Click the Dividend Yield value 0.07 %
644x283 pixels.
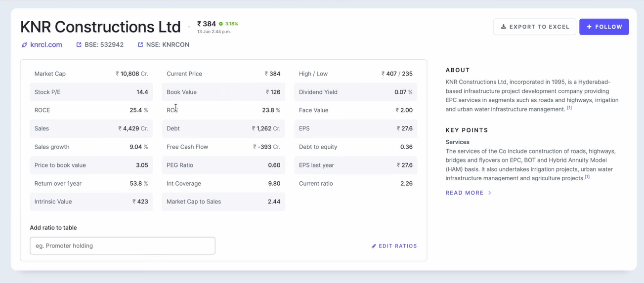(403, 92)
